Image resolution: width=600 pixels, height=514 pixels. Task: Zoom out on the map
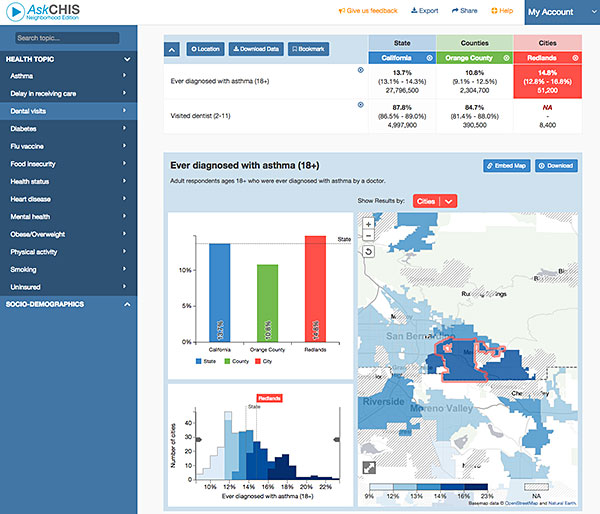tap(368, 236)
